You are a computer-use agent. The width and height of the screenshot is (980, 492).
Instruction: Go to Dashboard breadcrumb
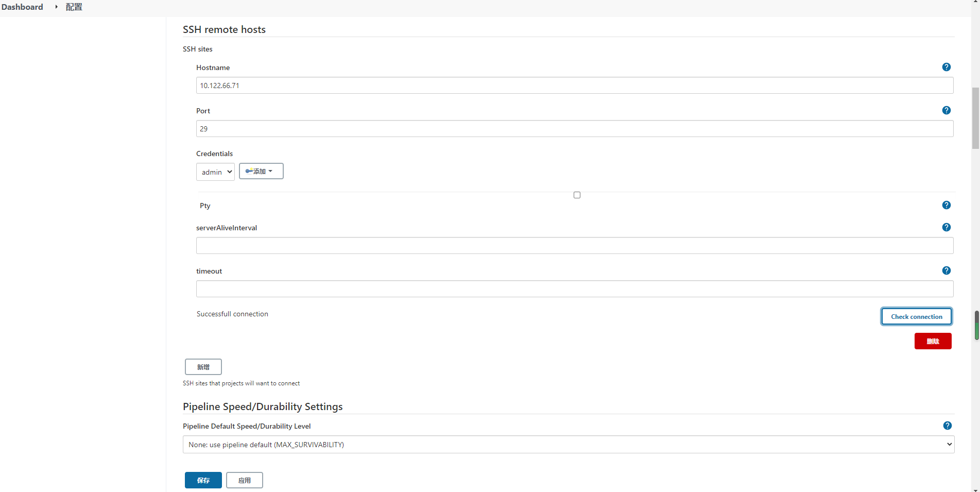click(22, 7)
